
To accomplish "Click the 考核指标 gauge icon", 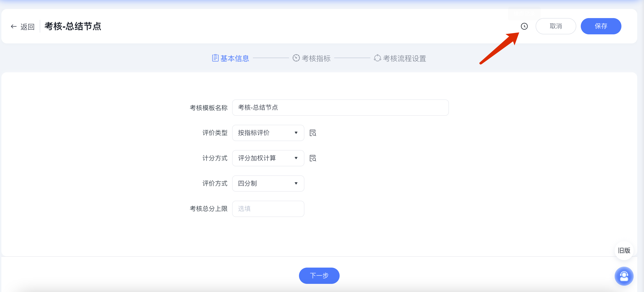I will point(296,58).
